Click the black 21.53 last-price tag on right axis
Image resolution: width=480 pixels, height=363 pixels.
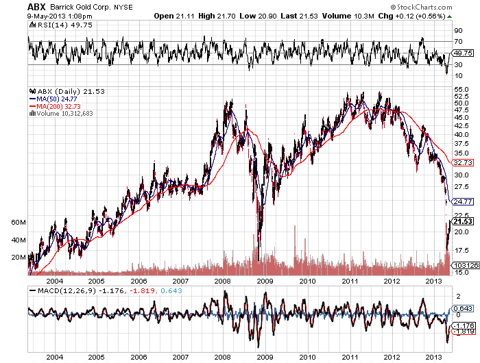coord(463,222)
